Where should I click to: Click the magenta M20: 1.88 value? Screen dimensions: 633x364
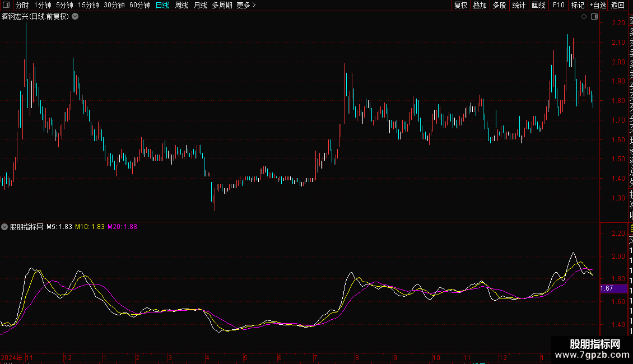122,227
